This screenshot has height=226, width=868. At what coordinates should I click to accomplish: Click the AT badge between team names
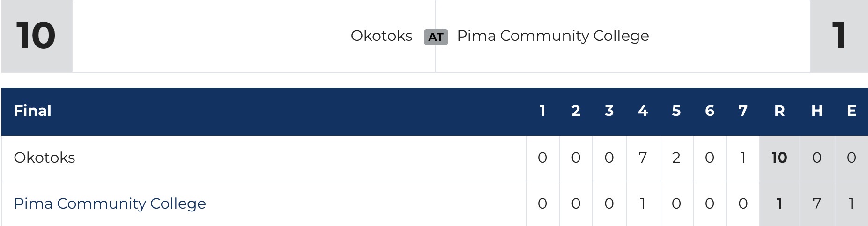pyautogui.click(x=436, y=37)
